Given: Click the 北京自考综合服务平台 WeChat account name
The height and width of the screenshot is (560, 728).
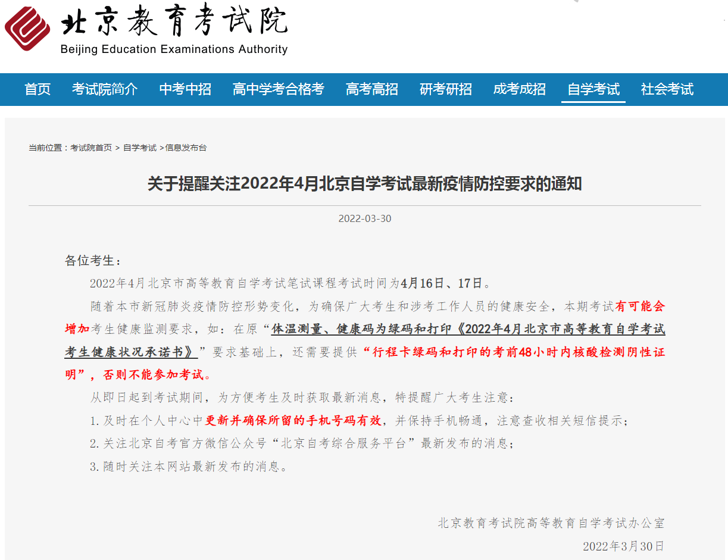Looking at the screenshot, I should tap(347, 443).
